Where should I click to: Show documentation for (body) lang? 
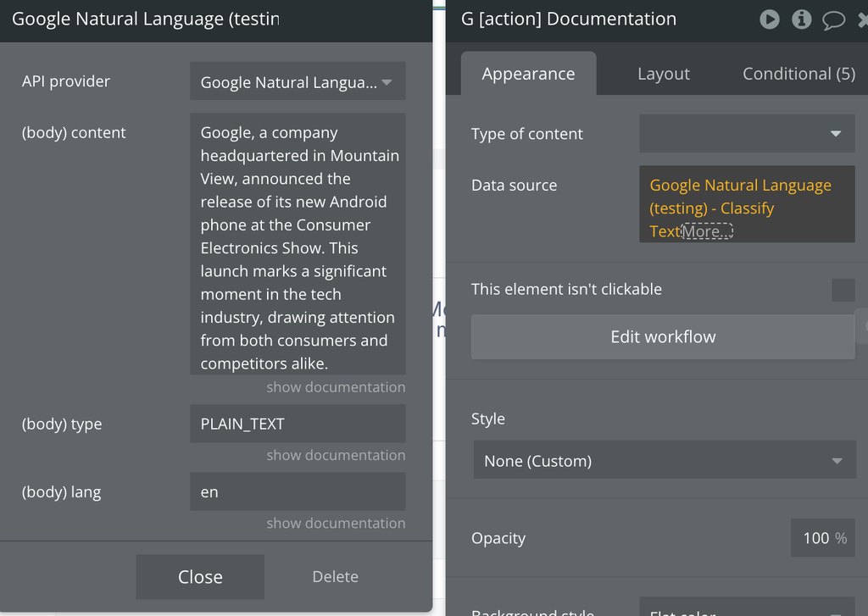[336, 523]
